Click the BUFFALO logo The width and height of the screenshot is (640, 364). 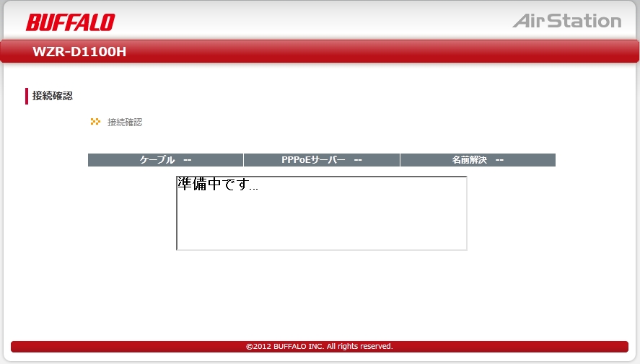point(71,22)
